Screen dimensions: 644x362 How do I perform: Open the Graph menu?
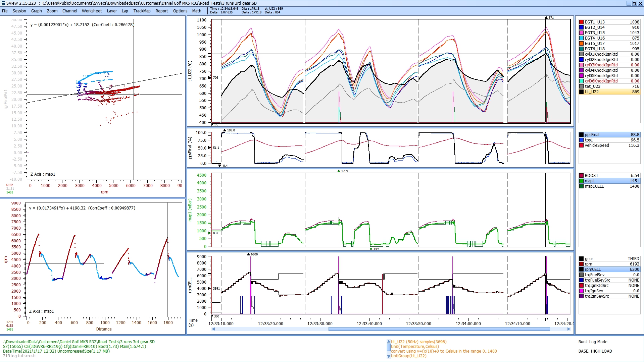(37, 11)
